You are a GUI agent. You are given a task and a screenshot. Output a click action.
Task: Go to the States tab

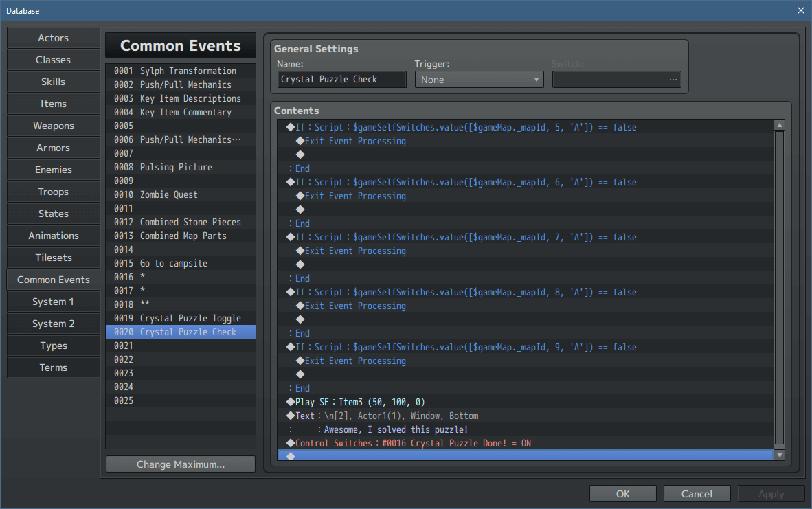(x=54, y=214)
